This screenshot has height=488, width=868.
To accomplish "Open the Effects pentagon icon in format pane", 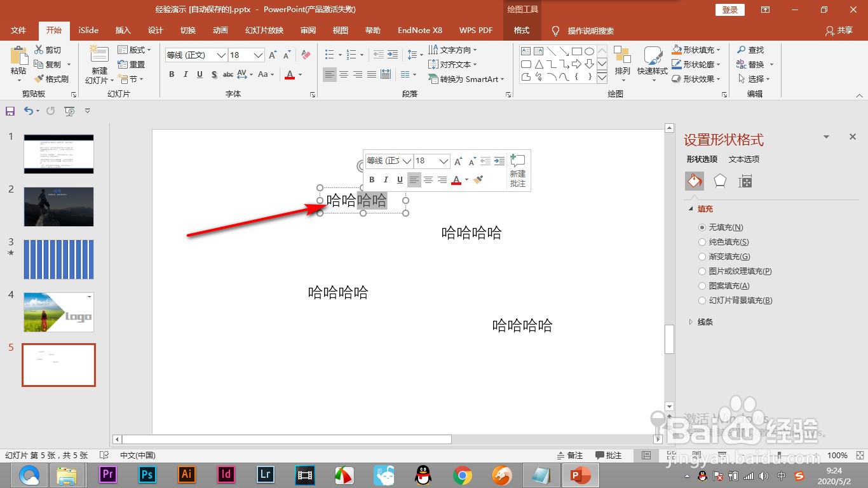I will point(719,181).
